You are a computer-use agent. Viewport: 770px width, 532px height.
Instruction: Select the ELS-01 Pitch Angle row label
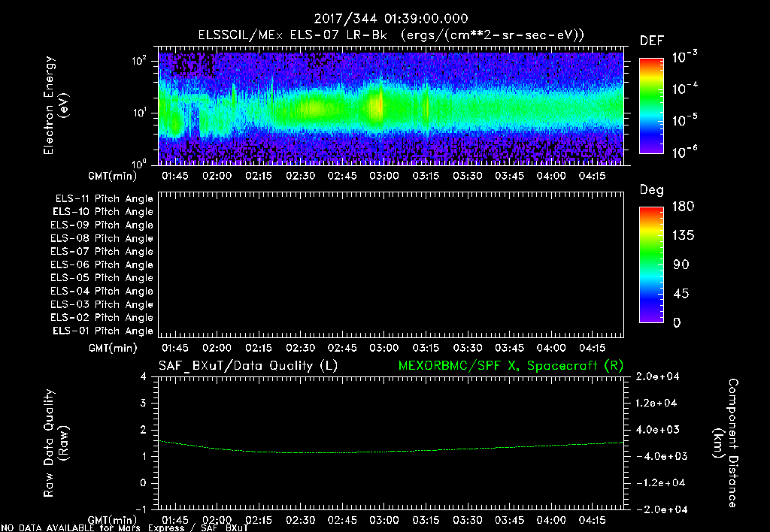(x=103, y=331)
